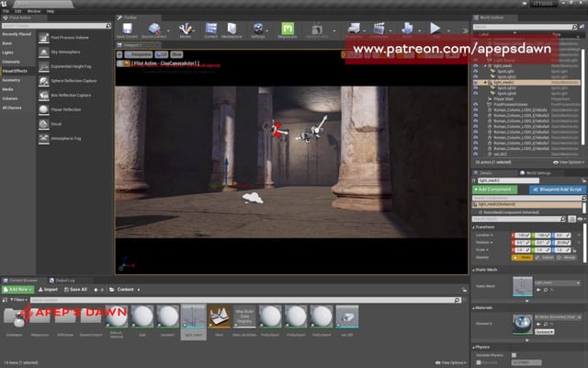The height and width of the screenshot is (368, 588).
Task: Click the Play button in toolbar
Action: click(435, 29)
